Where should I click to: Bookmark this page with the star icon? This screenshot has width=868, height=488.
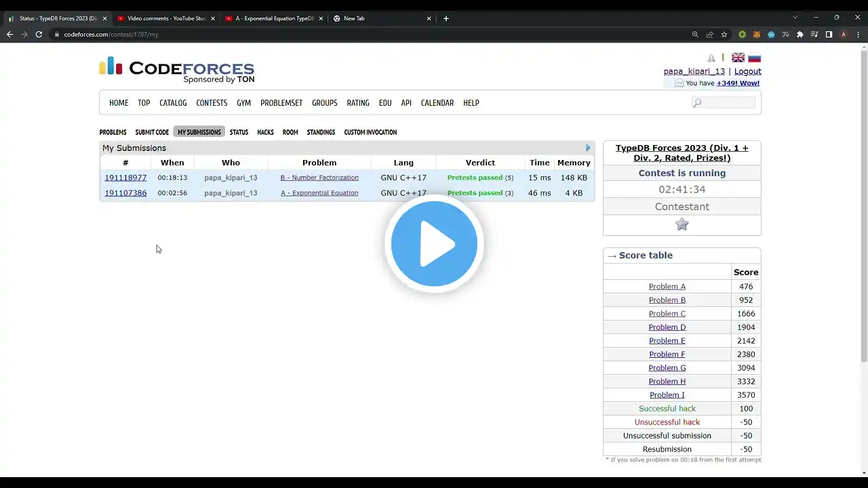click(724, 35)
